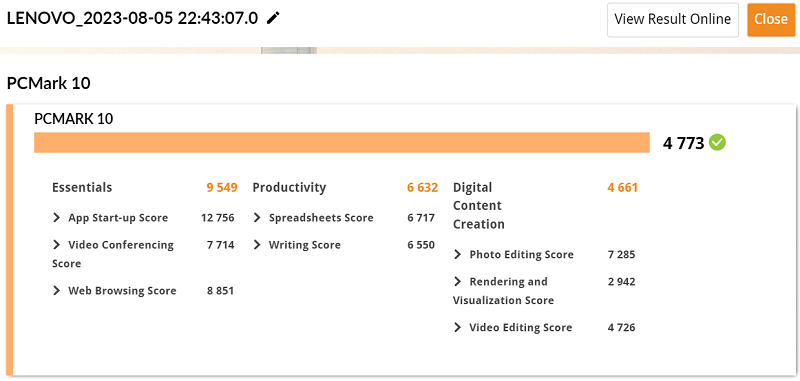Expand Photo Editing Score details
800x381 pixels.
[458, 254]
